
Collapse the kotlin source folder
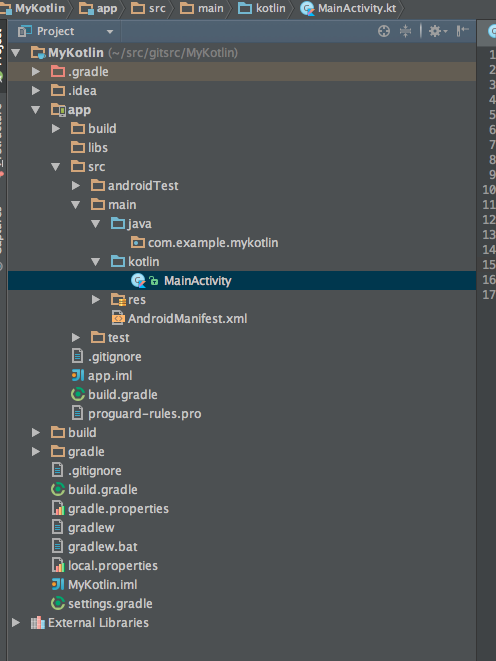click(x=96, y=262)
